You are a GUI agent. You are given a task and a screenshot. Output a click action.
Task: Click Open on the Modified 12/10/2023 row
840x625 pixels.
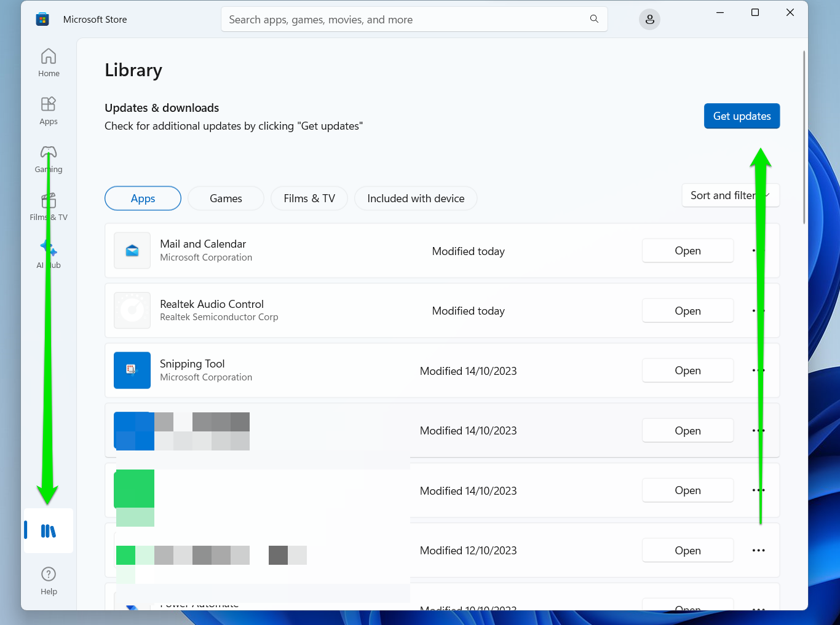(687, 551)
